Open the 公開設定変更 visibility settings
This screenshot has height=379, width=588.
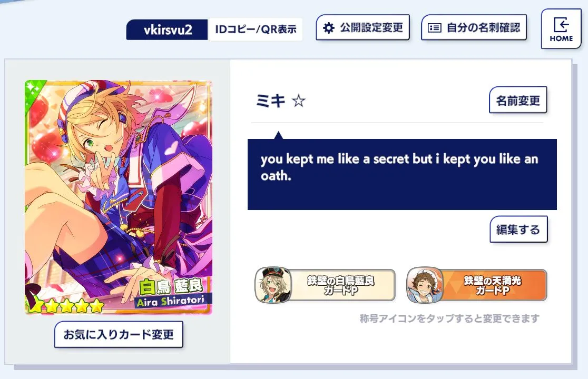tap(362, 27)
